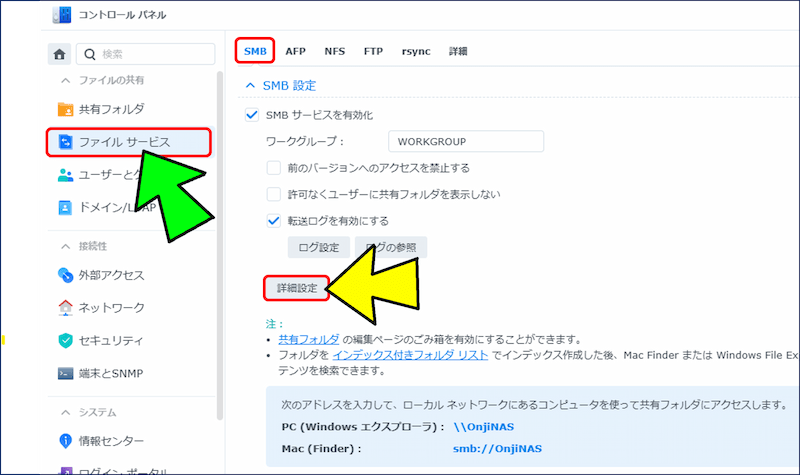
Task: Switch to the FTP tab
Action: click(373, 51)
